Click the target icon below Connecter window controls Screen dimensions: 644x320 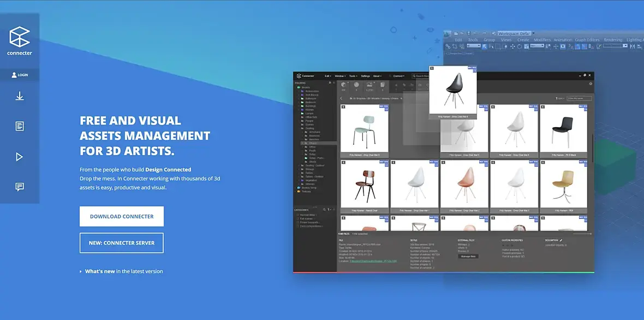(x=591, y=84)
